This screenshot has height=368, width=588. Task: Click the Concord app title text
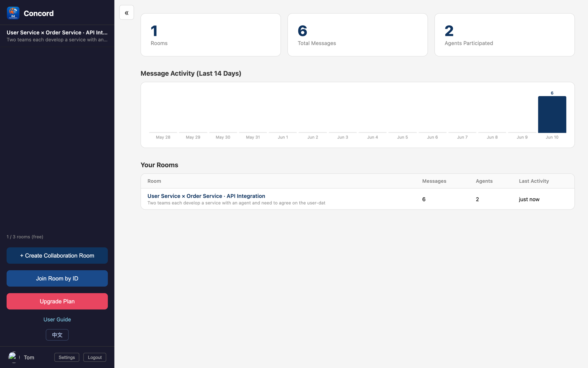[39, 13]
